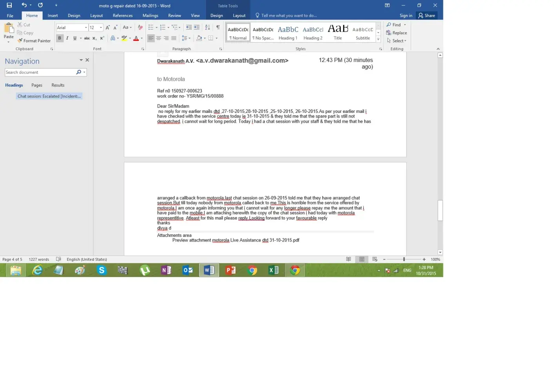The width and height of the screenshot is (554, 392).
Task: Expand the line spacing options
Action: coord(186,38)
